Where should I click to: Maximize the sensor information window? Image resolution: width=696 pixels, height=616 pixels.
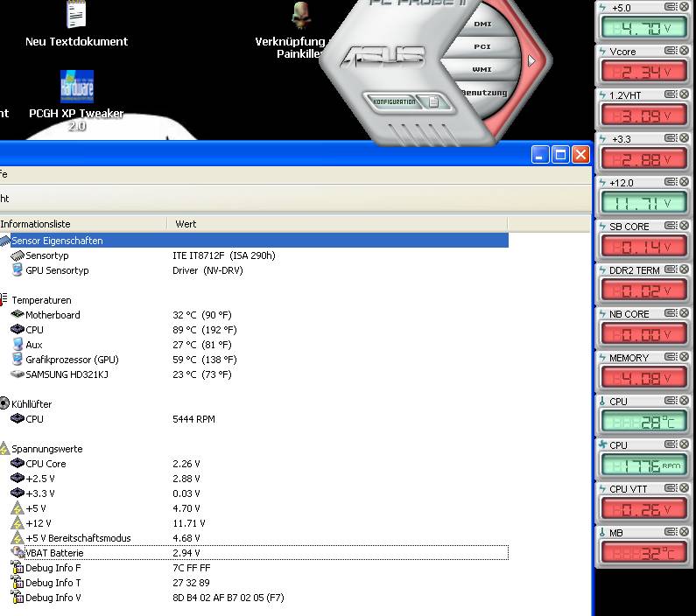(560, 155)
